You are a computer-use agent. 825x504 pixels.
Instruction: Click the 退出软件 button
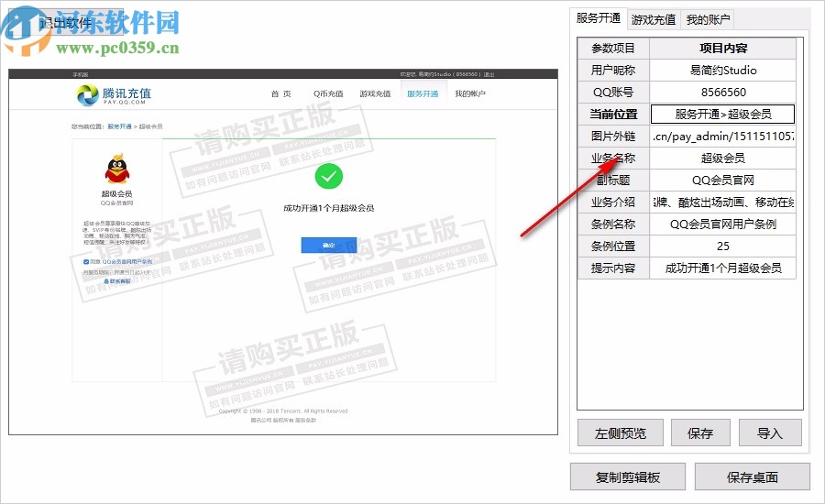point(66,23)
